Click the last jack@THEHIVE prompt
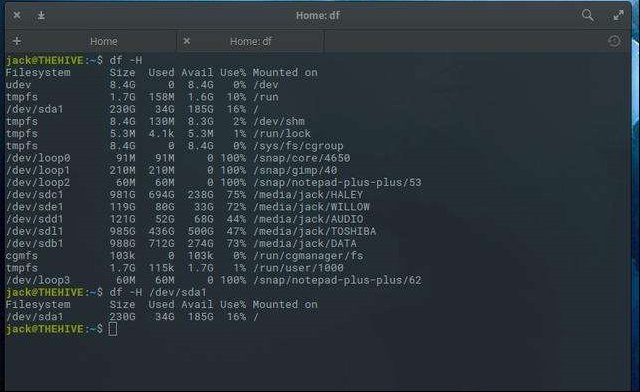This screenshot has height=392, width=640. 54,329
